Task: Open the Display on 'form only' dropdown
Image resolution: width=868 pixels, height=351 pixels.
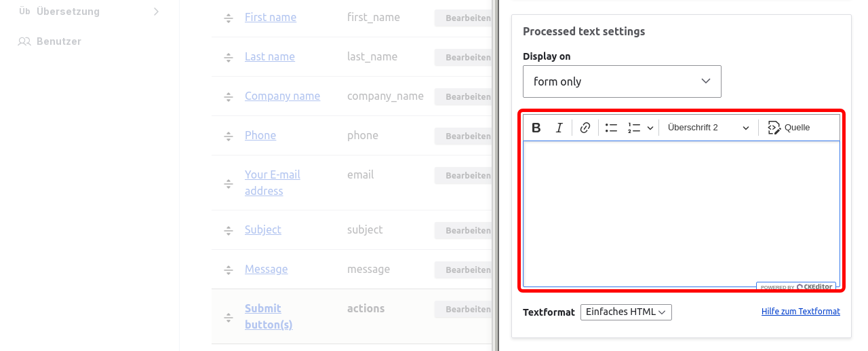Action: pos(622,81)
